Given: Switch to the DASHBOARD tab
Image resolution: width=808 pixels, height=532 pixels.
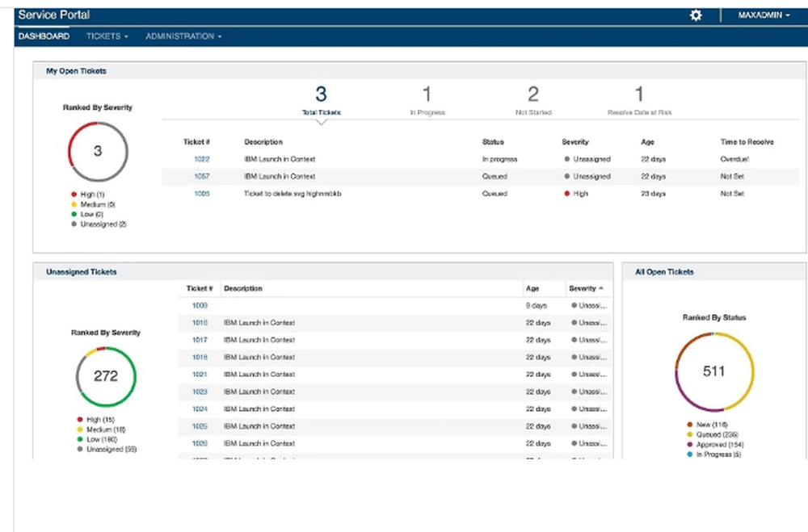Looking at the screenshot, I should pos(44,36).
